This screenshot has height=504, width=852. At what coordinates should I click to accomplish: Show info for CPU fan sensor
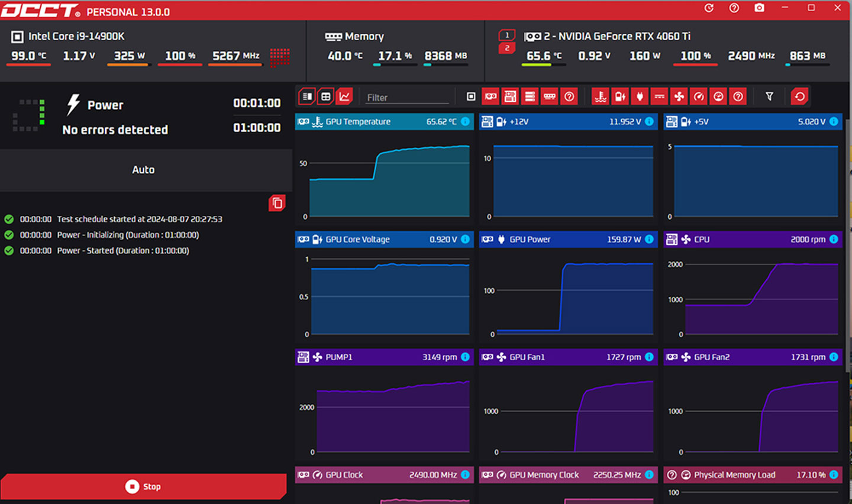point(834,240)
